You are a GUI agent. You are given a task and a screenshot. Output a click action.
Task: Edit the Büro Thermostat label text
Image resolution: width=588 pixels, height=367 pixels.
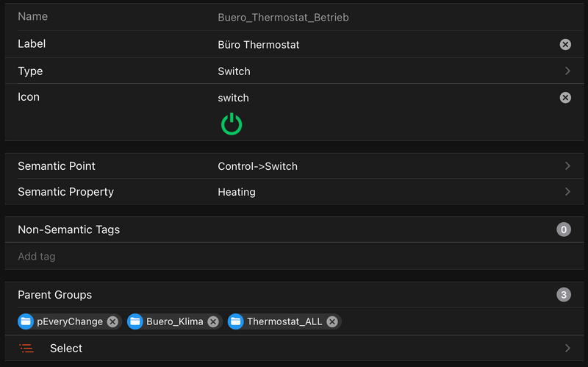pyautogui.click(x=259, y=45)
